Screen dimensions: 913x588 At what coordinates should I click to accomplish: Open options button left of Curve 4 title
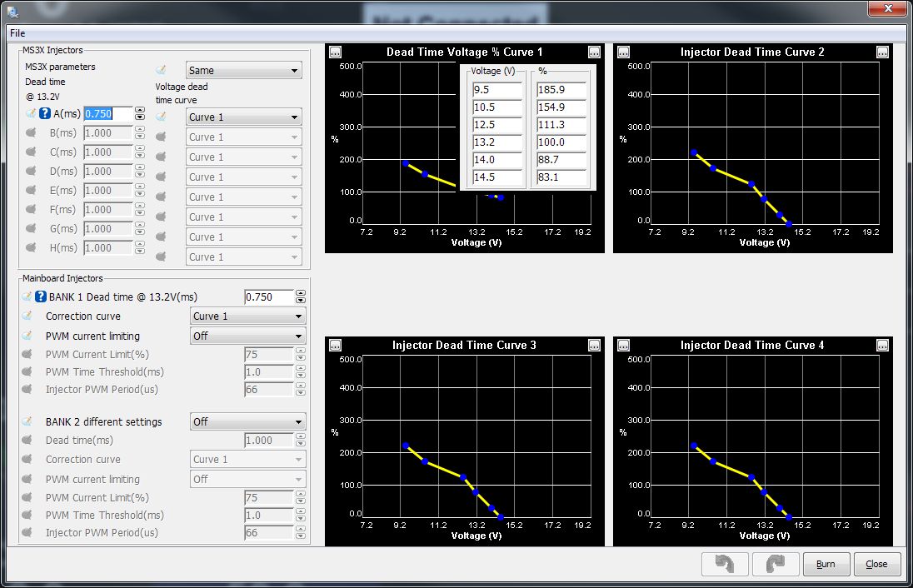tap(622, 345)
